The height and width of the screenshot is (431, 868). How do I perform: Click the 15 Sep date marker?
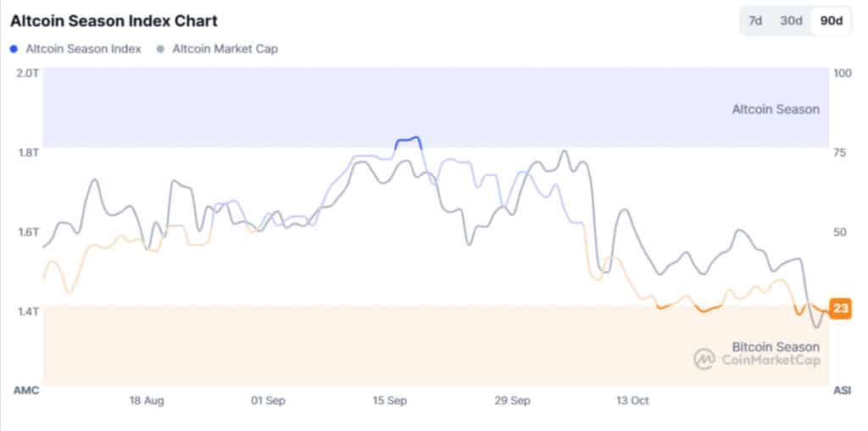click(x=391, y=400)
